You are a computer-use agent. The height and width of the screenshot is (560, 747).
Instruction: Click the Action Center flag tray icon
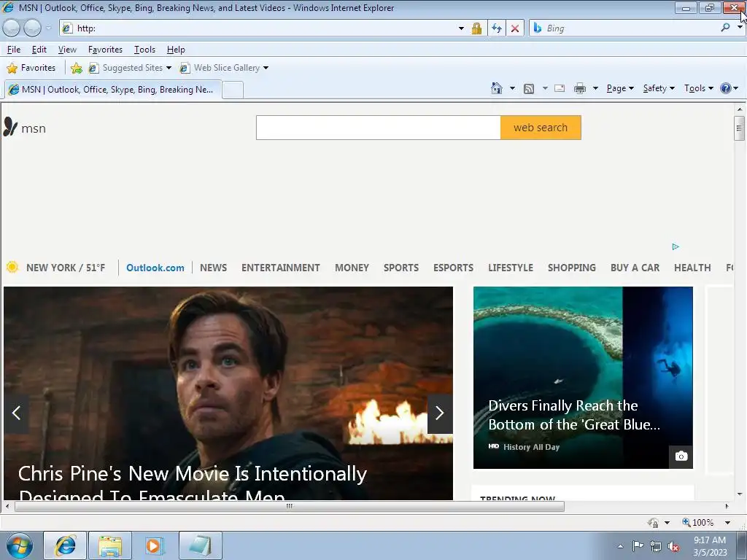click(638, 546)
